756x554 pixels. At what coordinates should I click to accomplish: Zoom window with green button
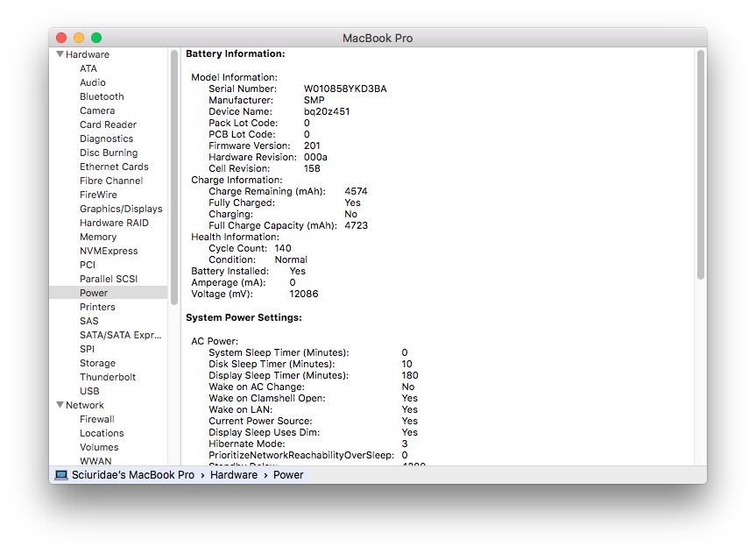click(x=96, y=38)
